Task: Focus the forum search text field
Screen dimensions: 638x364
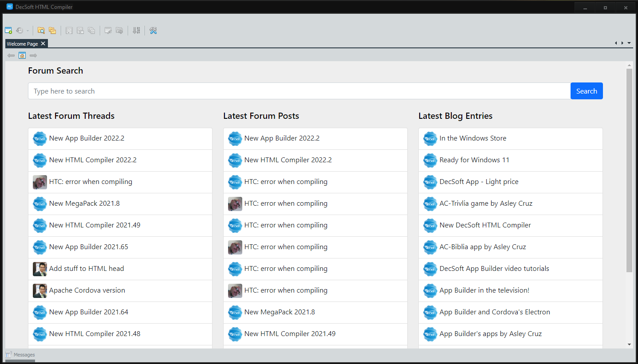Action: coord(299,91)
